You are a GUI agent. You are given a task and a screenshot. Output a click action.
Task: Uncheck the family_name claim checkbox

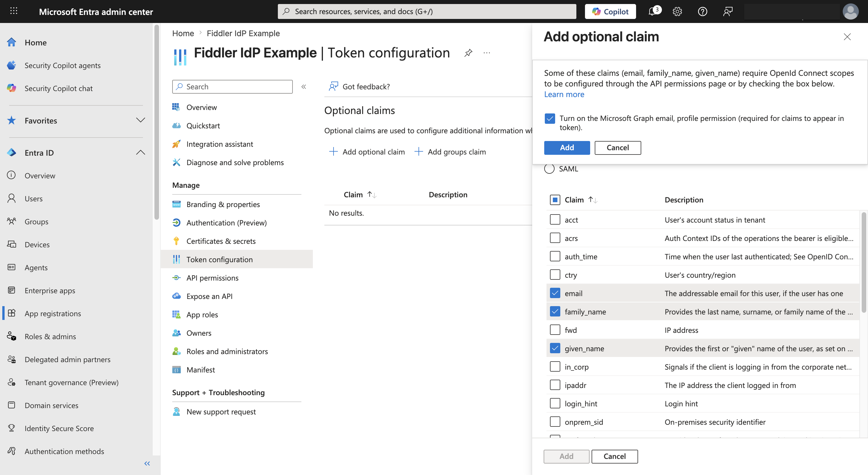point(555,312)
